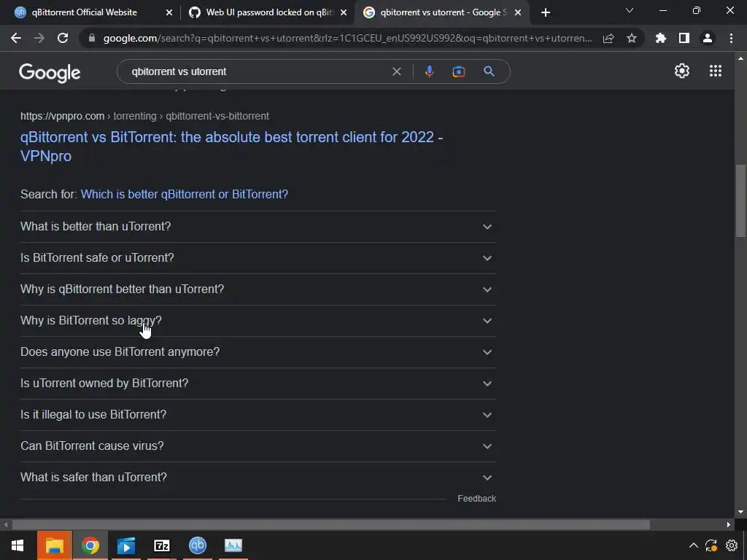747x560 pixels.
Task: Expand 'Why is qBittorrent better than uTorrent?'
Action: click(258, 289)
